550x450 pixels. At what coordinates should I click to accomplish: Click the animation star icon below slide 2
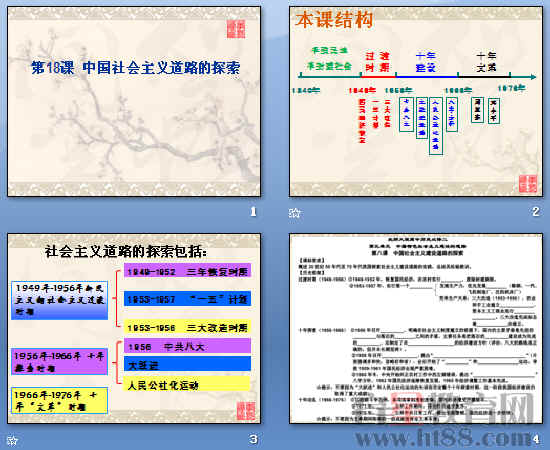pos(294,213)
